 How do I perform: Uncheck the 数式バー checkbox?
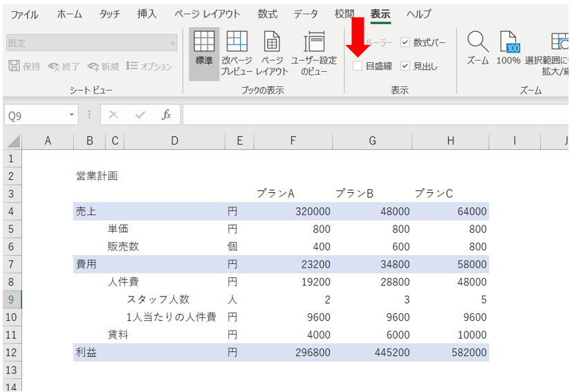(x=405, y=42)
